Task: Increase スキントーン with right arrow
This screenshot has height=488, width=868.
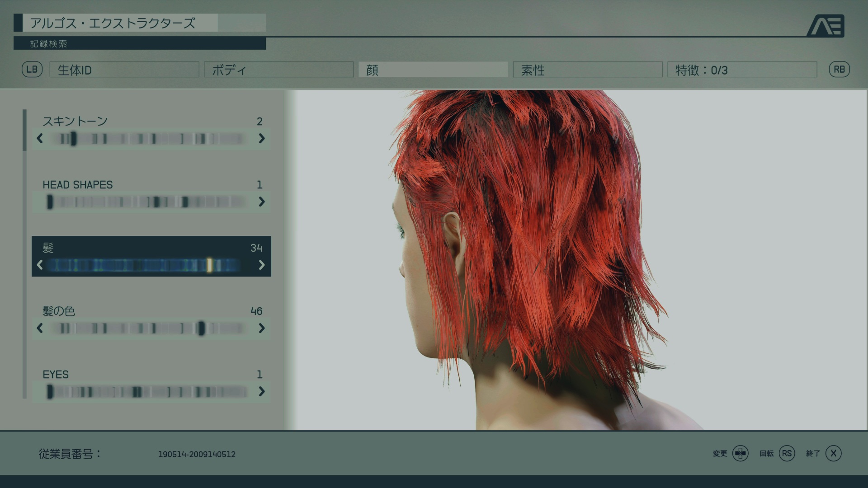Action: coord(262,139)
